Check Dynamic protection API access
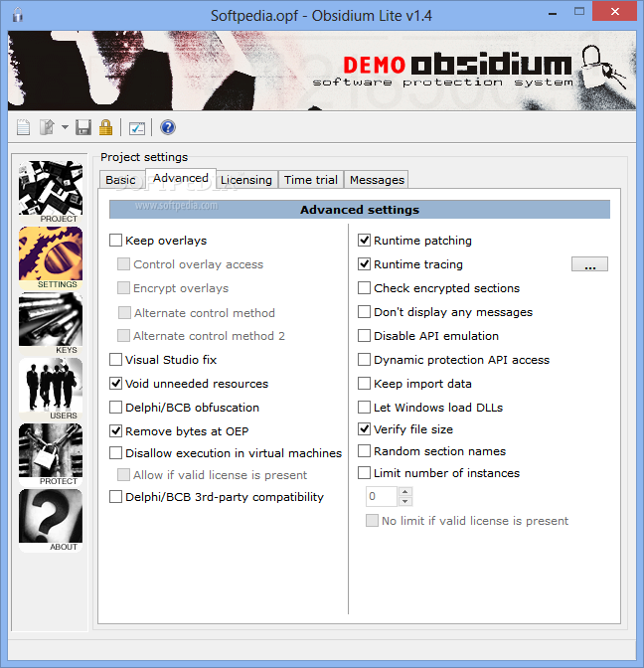The height and width of the screenshot is (668, 644). 364,360
